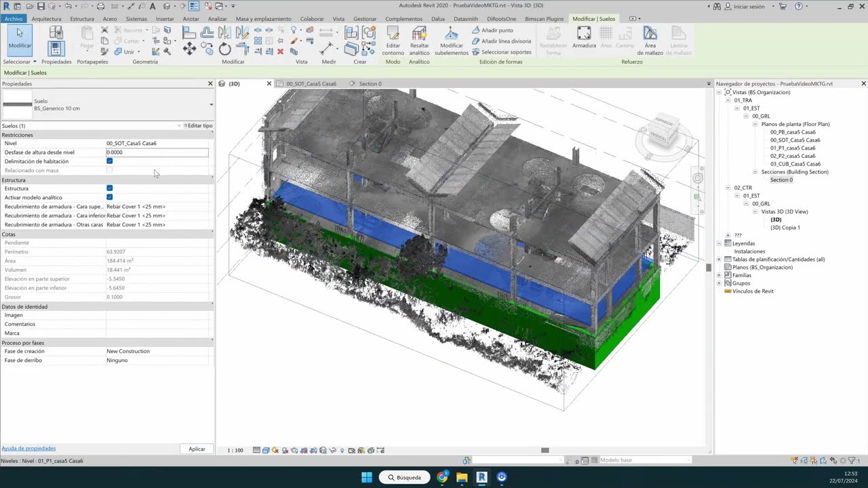
Task: Click the Editar tipo button
Action: pyautogui.click(x=197, y=125)
